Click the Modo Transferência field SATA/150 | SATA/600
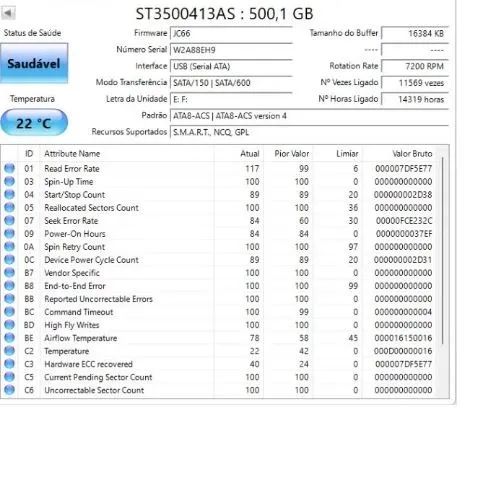This screenshot has width=497, height=477. click(x=231, y=83)
